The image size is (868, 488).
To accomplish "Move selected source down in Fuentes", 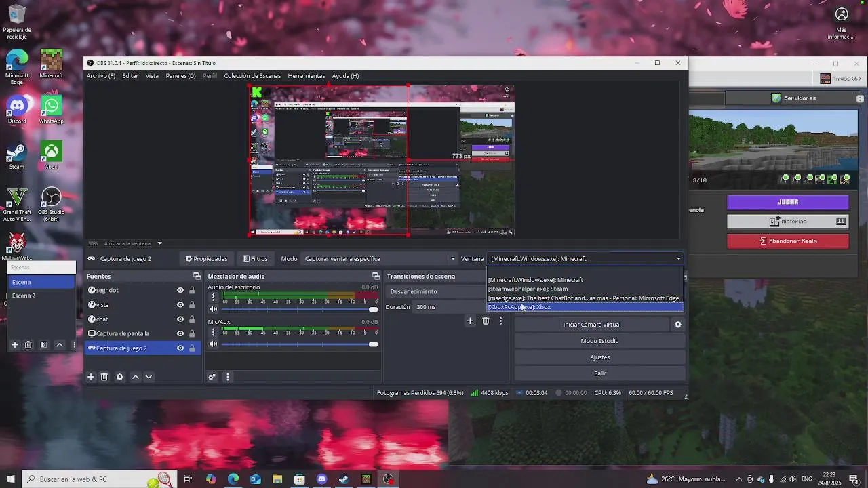I will coord(149,377).
